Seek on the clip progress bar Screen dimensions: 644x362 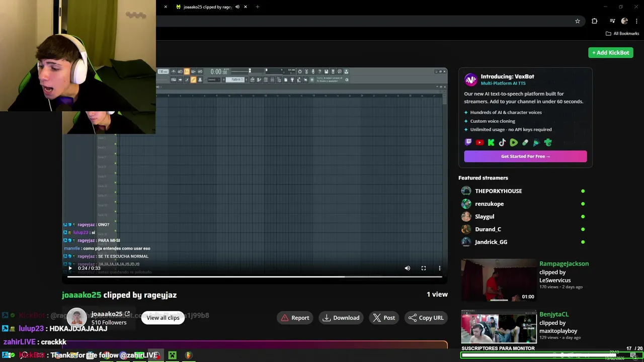coord(255,277)
